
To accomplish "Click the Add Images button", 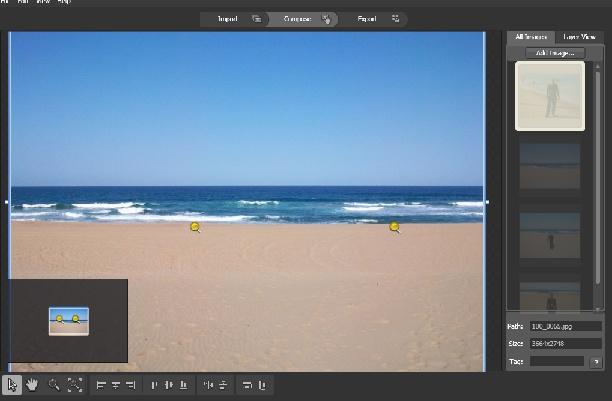I will pyautogui.click(x=555, y=53).
